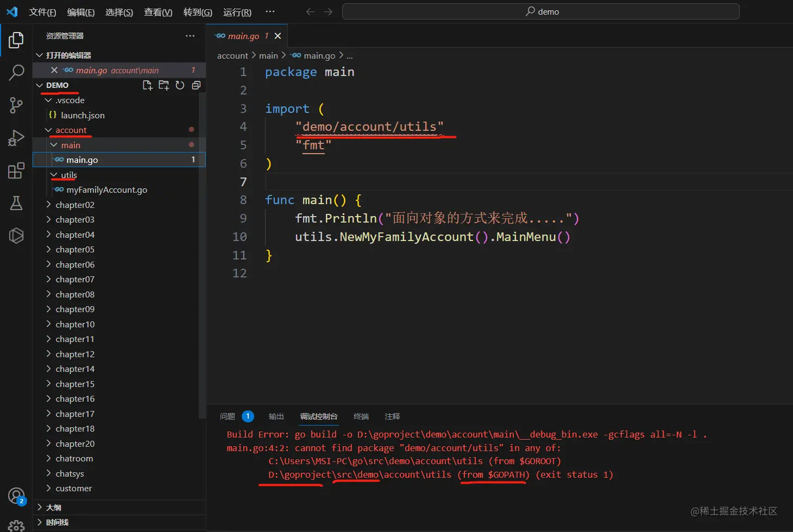
Task: Open the title bar overflow menu ellipsis
Action: [270, 11]
